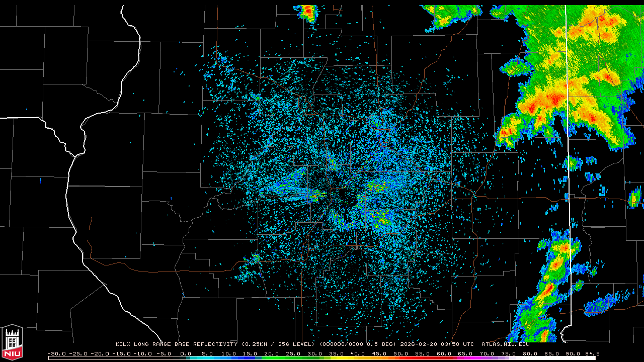Click the NIU castle logo
The image size is (644, 362).
[x=12, y=342]
